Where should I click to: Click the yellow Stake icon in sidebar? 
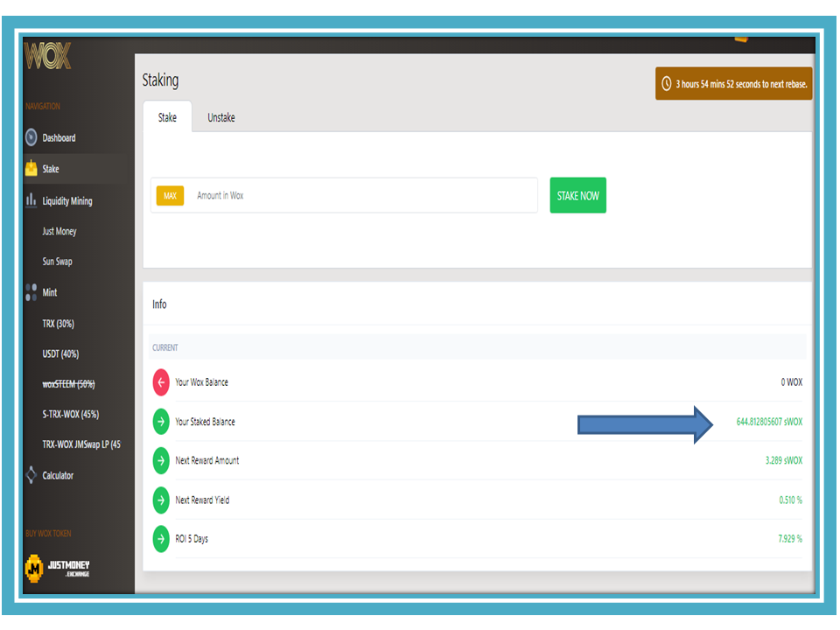pyautogui.click(x=31, y=168)
